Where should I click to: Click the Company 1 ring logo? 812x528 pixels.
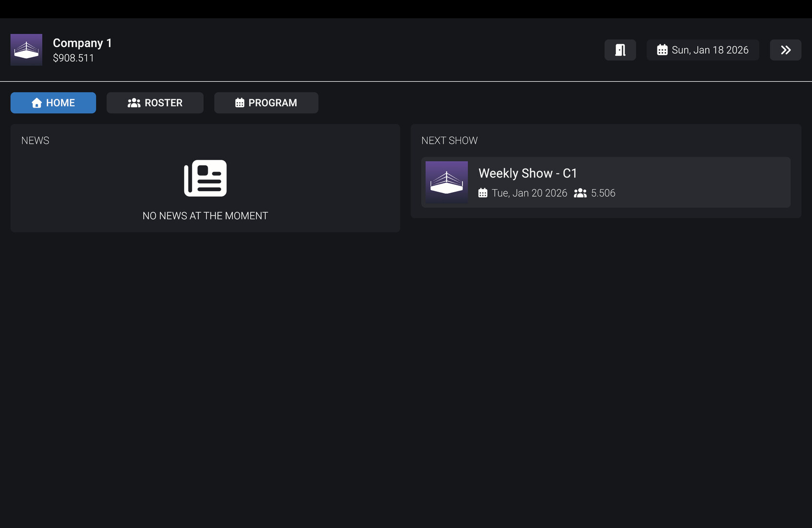[26, 50]
